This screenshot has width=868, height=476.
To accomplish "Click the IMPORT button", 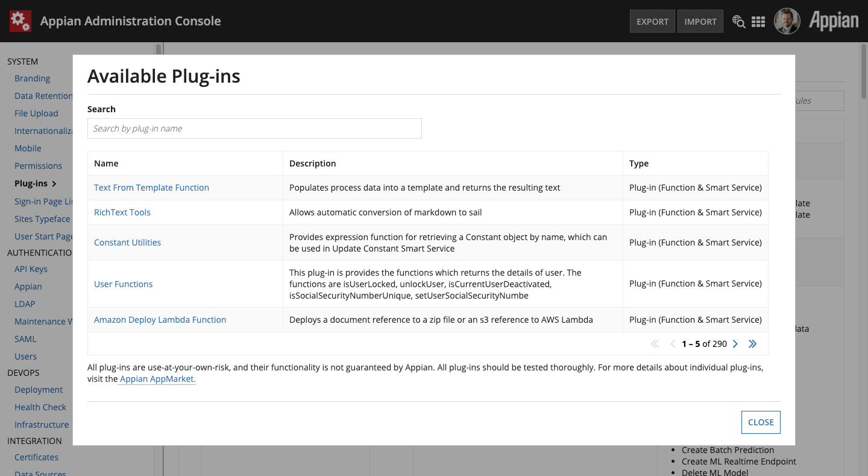I will pyautogui.click(x=700, y=21).
